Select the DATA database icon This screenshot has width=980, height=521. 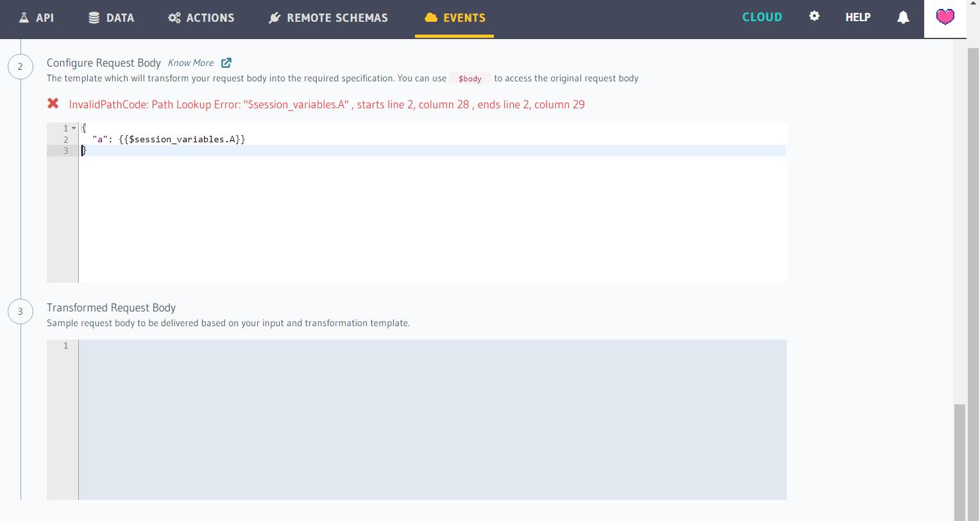click(x=95, y=17)
